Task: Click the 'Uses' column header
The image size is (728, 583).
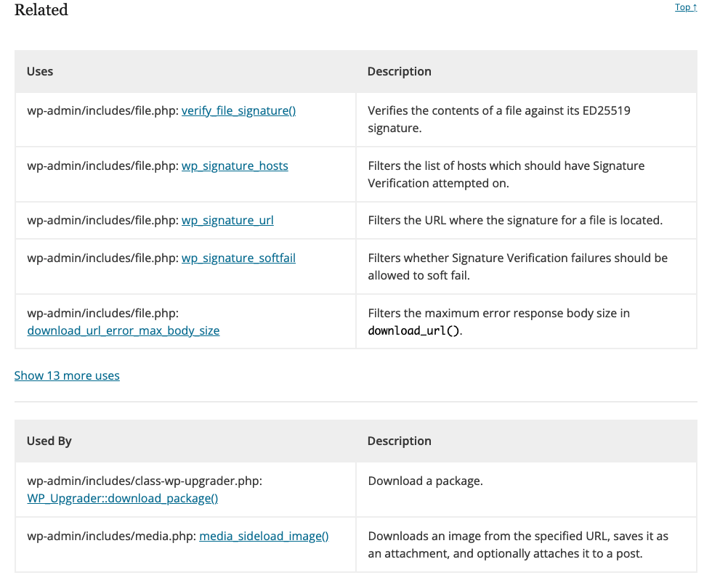Action: point(40,71)
